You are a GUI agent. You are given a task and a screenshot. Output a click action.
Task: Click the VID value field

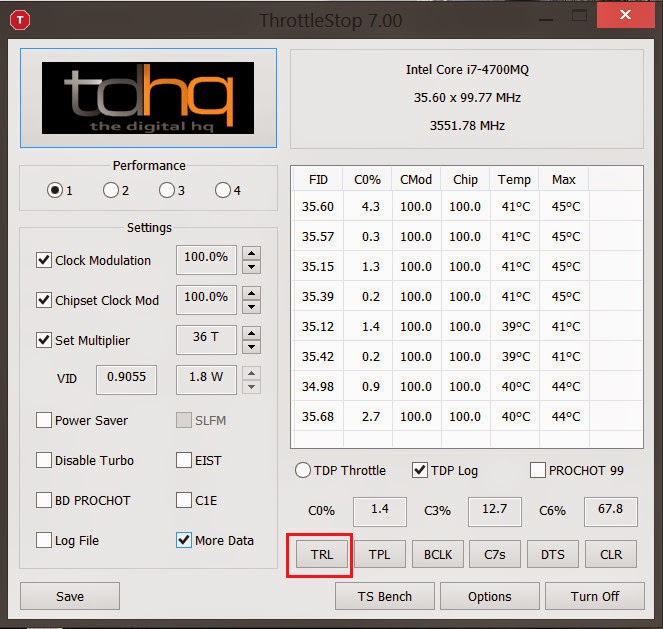(x=126, y=380)
